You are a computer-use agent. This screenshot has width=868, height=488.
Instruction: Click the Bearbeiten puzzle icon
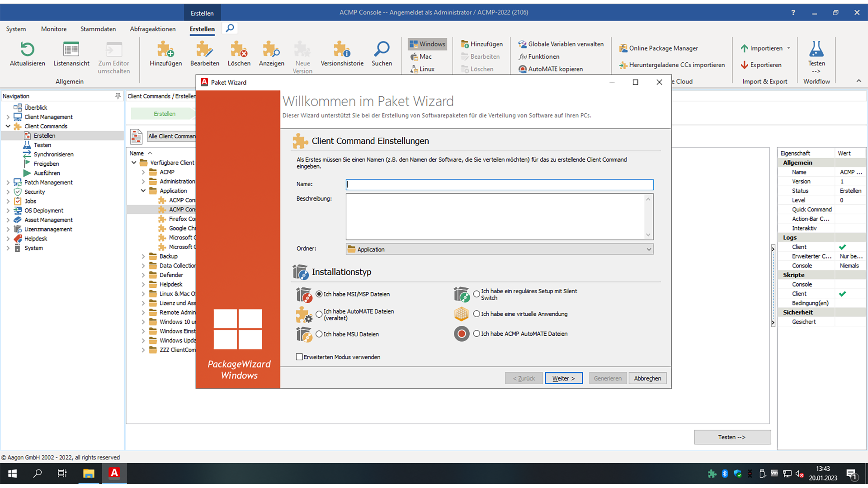(x=204, y=49)
